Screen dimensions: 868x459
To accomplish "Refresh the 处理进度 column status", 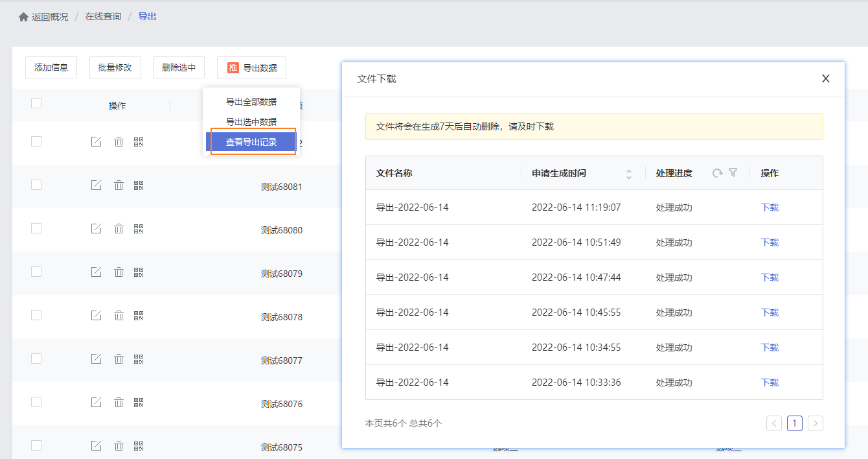I will tap(717, 173).
